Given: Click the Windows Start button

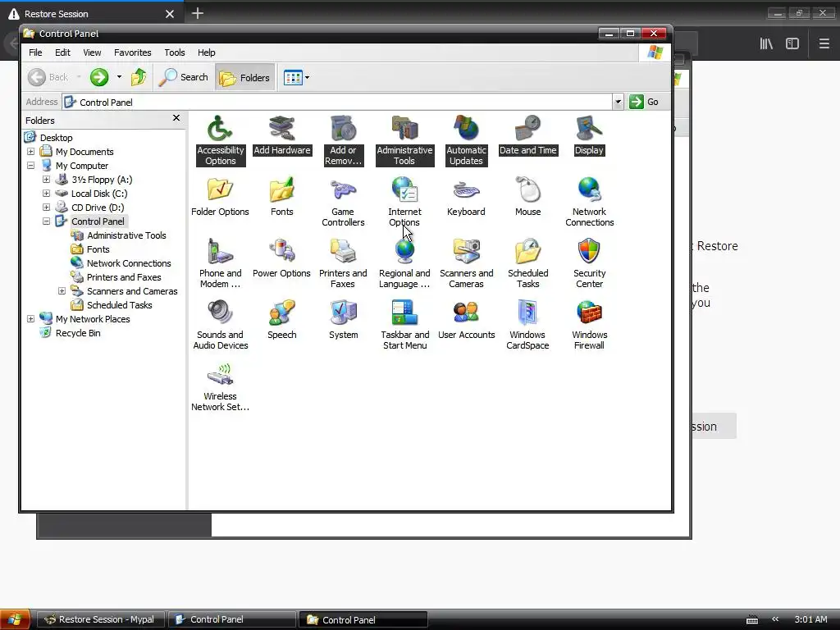Looking at the screenshot, I should point(15,619).
